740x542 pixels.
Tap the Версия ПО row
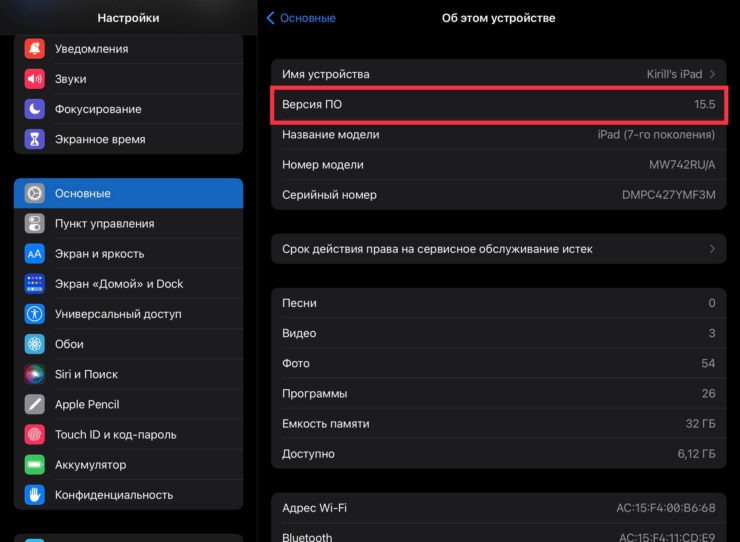click(499, 104)
